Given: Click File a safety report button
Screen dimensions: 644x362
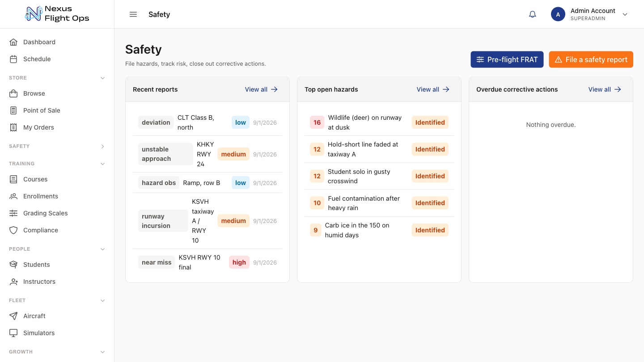Looking at the screenshot, I should (591, 59).
